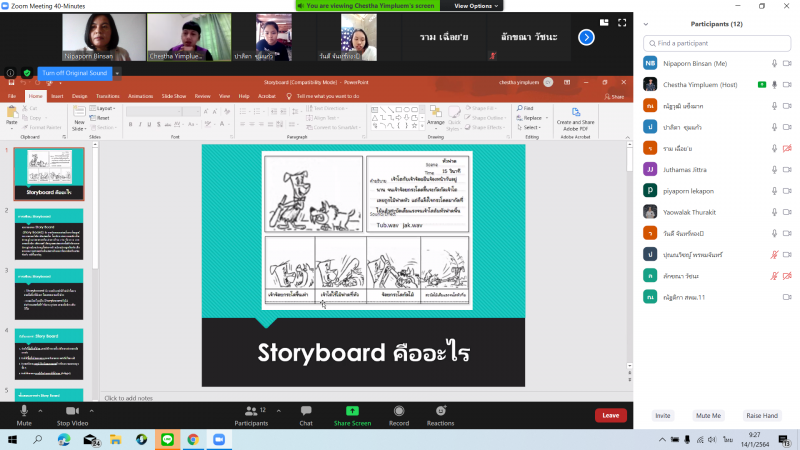
Task: Click the green Share Screen icon
Action: point(352,411)
